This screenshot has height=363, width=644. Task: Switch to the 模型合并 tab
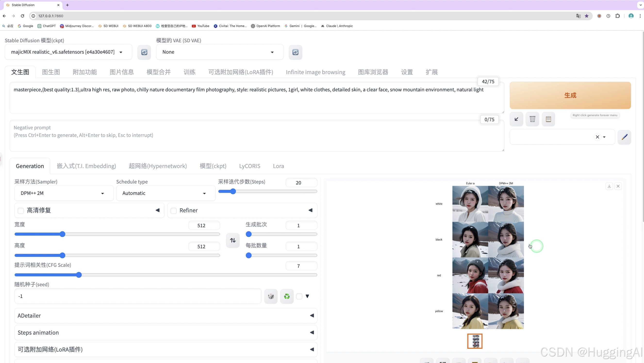(158, 72)
